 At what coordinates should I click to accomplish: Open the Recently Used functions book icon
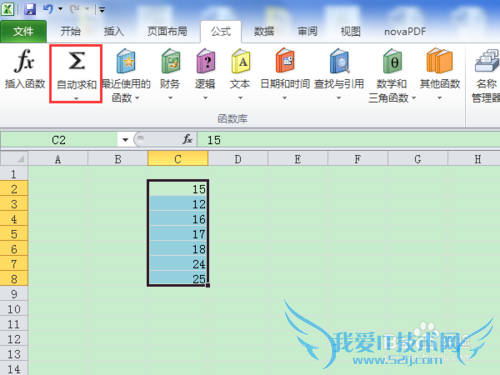(x=126, y=61)
